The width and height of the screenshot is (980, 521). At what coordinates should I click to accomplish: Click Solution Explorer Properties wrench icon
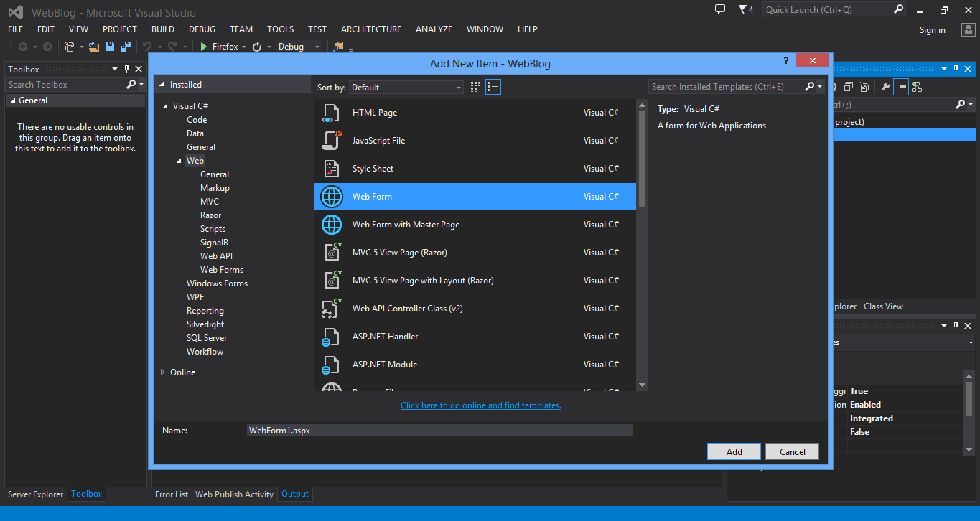(x=885, y=87)
